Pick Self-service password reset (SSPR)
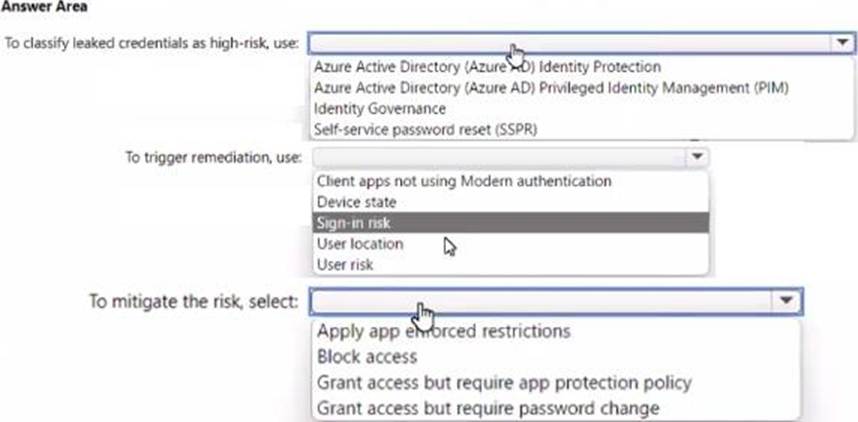858x422 pixels. tap(425, 129)
